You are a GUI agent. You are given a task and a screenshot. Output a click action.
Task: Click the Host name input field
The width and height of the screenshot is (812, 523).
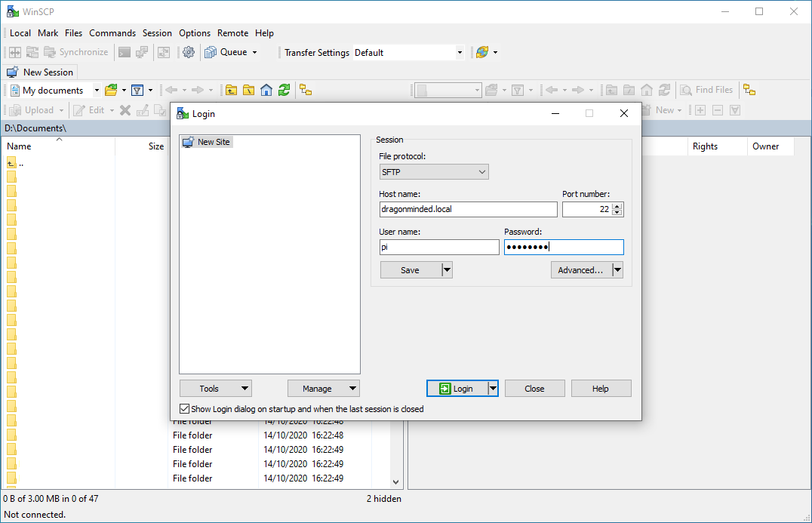coord(468,209)
